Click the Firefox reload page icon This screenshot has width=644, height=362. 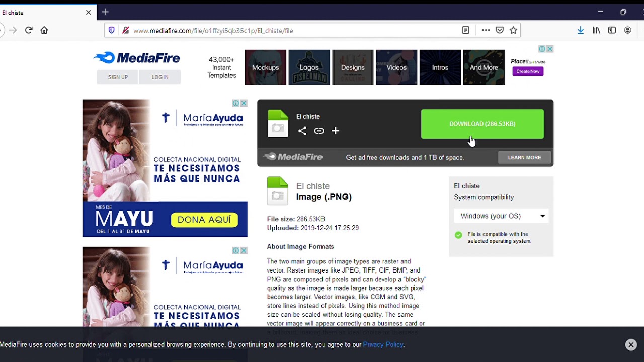click(x=29, y=30)
